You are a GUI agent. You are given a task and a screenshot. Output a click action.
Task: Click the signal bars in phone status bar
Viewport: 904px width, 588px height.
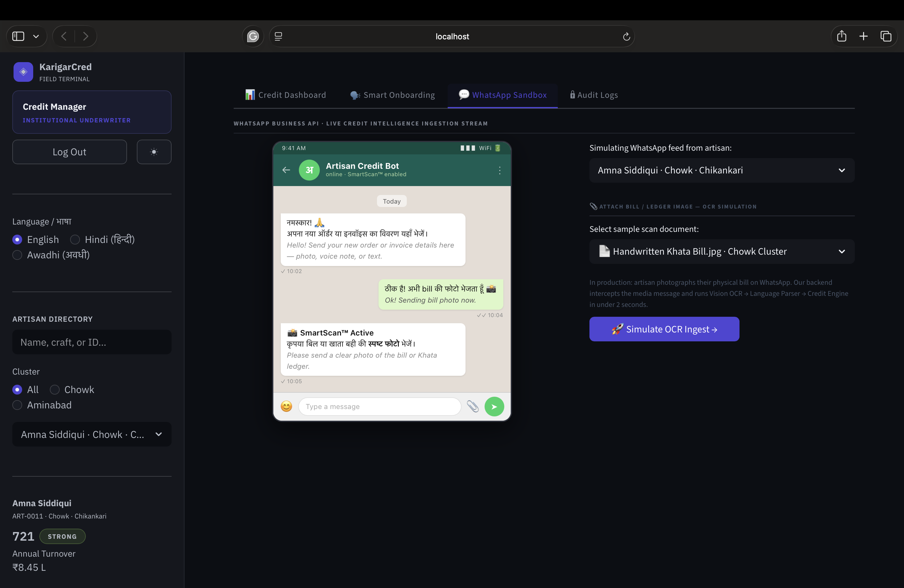pos(468,148)
